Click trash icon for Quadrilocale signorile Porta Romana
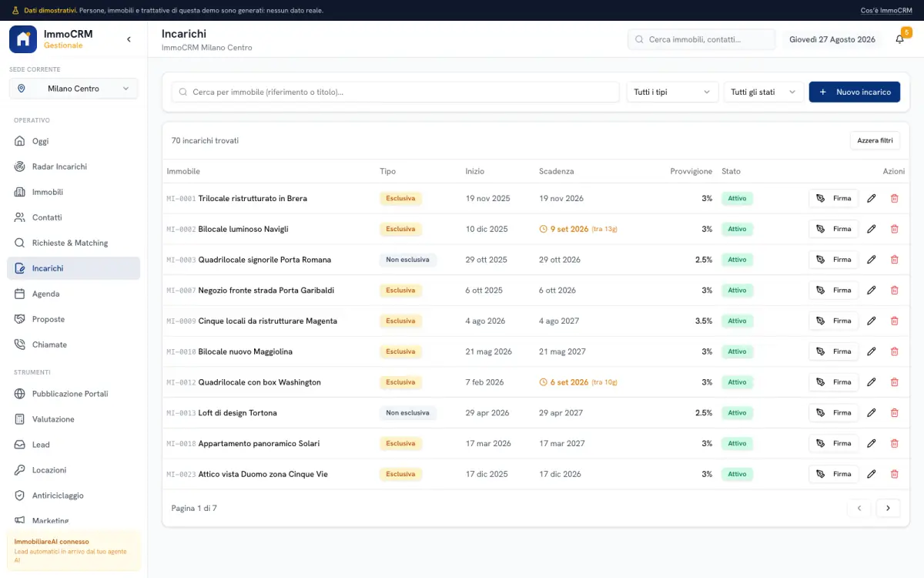Viewport: 924px width, 578px height. (894, 260)
